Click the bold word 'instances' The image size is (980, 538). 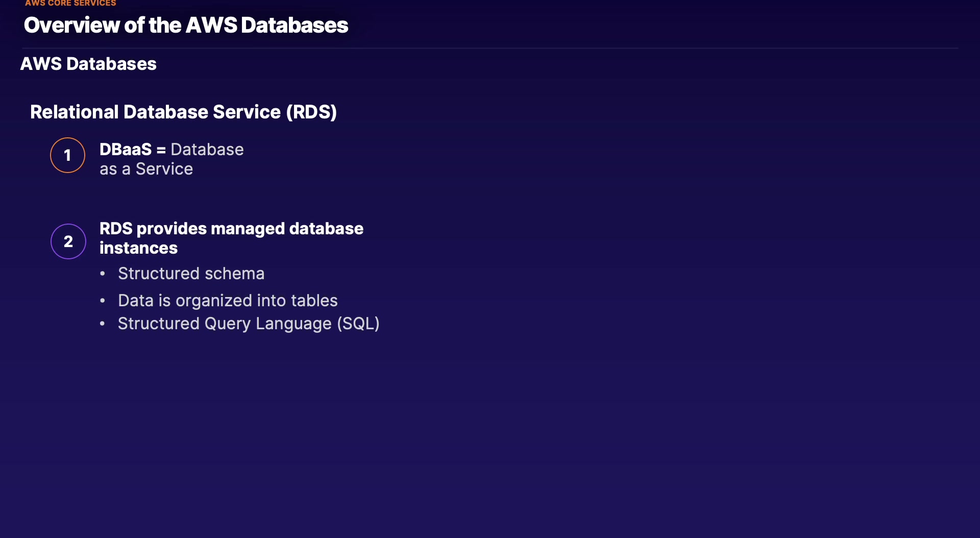tap(138, 248)
